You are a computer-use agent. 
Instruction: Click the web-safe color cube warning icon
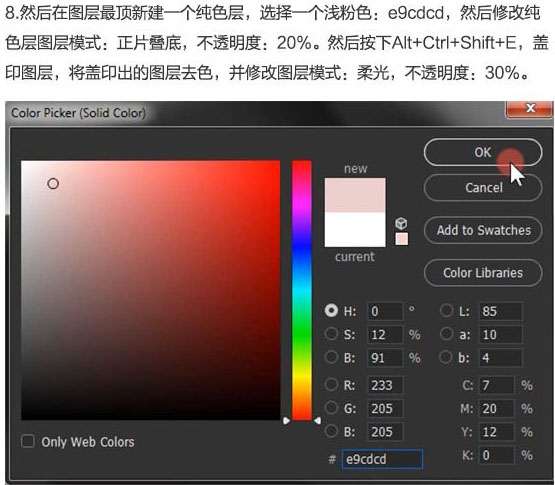tap(401, 223)
